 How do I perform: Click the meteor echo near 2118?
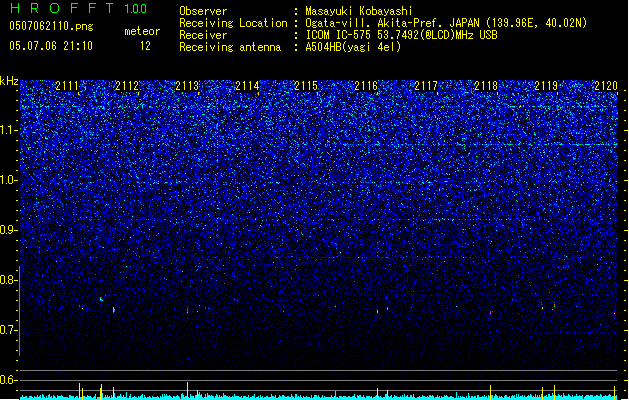tap(491, 313)
